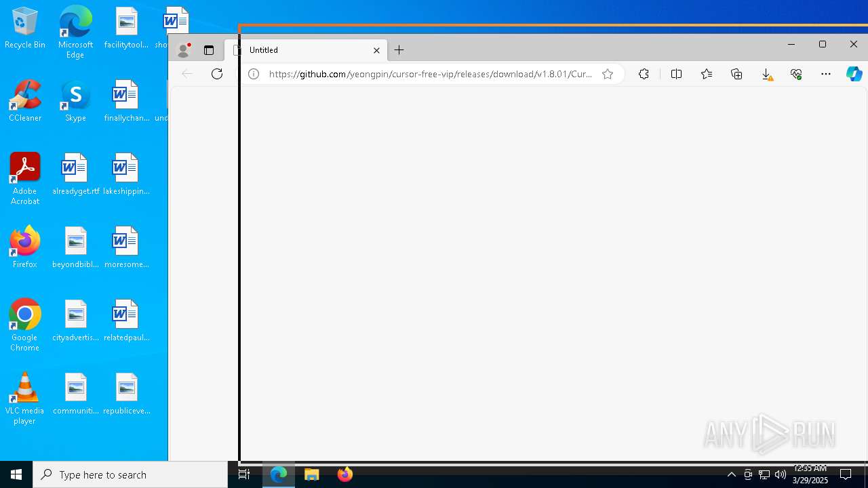Screen dimensions: 868x488
Task: View site information icon in address bar
Action: (254, 74)
